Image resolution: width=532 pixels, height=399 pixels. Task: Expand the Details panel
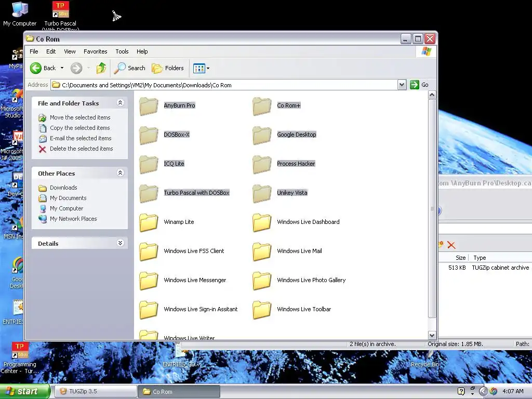click(120, 243)
